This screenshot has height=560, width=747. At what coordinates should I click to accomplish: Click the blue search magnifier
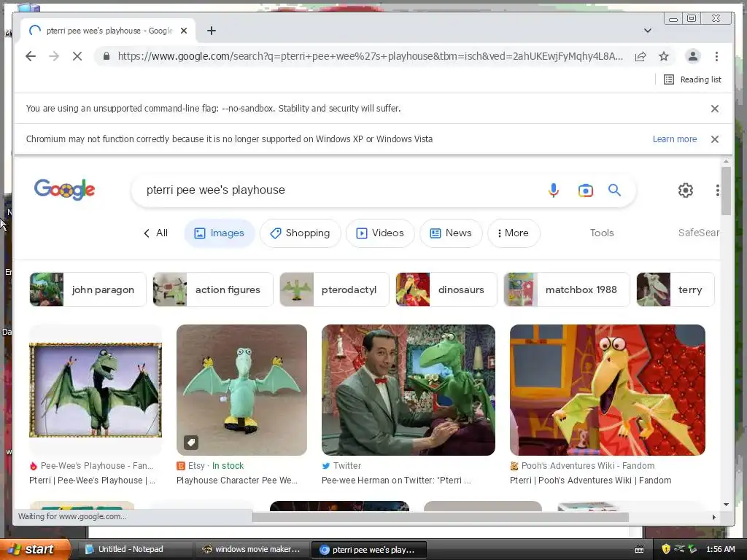(x=614, y=190)
